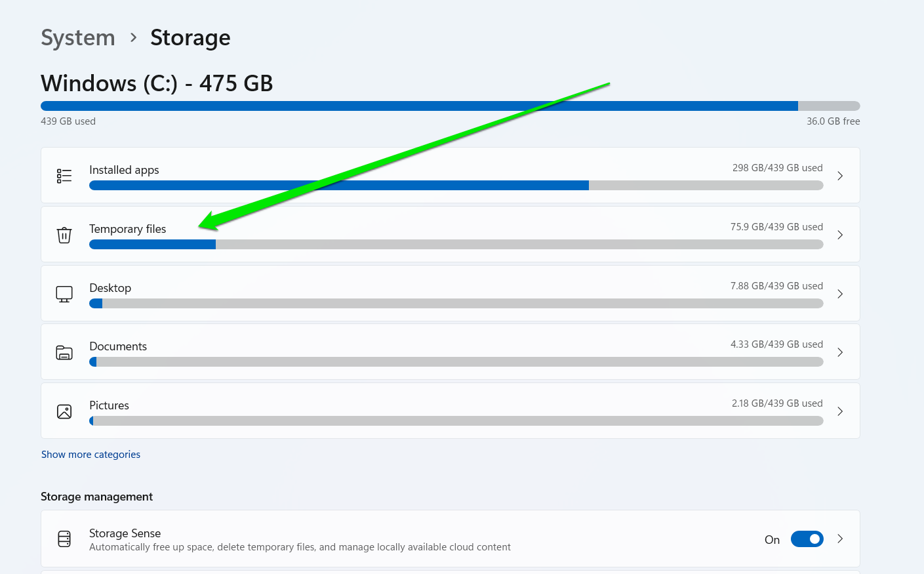Click the Temporary files trash can icon
The width and height of the screenshot is (924, 574).
(x=64, y=235)
